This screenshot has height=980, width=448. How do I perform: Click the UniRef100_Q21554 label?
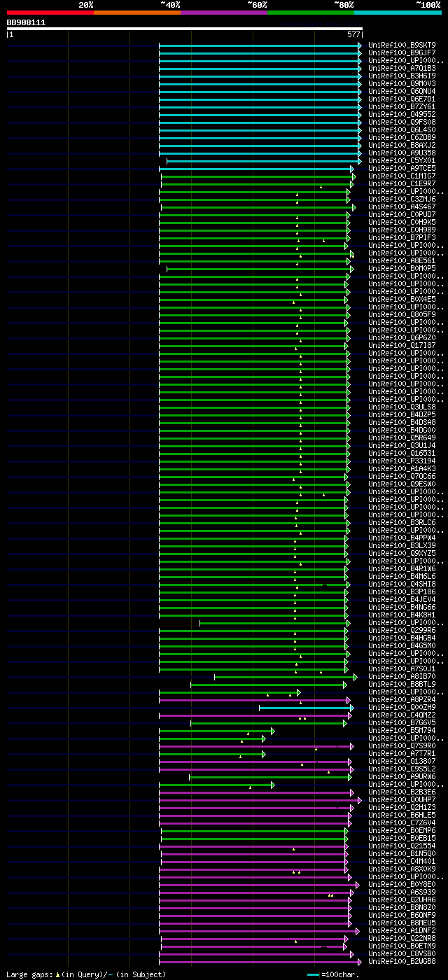[x=402, y=846]
